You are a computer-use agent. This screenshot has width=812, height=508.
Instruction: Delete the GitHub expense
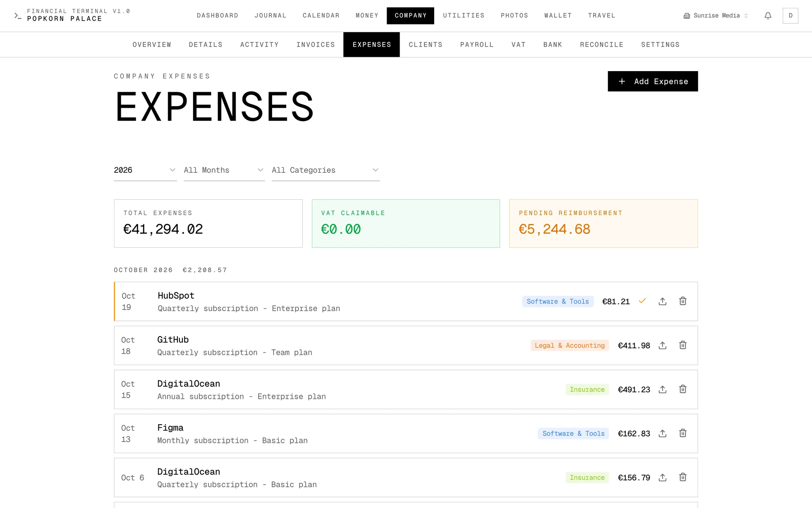(683, 345)
